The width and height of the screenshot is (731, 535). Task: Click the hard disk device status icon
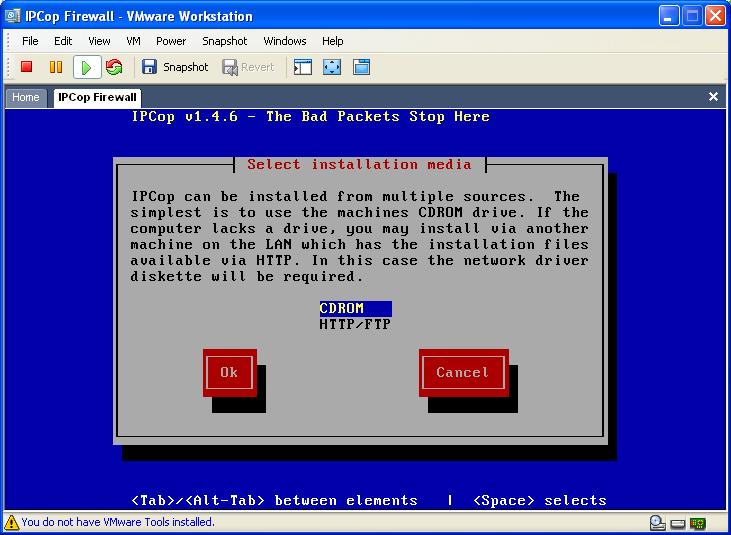[x=678, y=523]
